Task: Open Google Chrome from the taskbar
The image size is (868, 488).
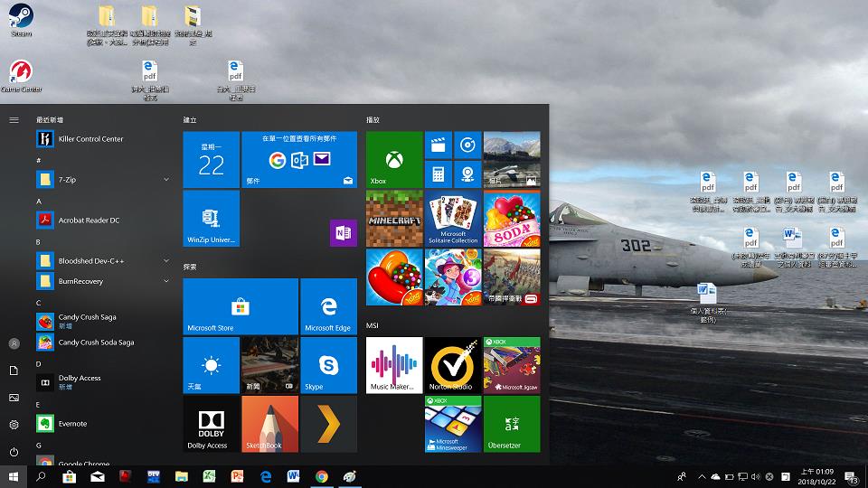Action: (x=322, y=476)
